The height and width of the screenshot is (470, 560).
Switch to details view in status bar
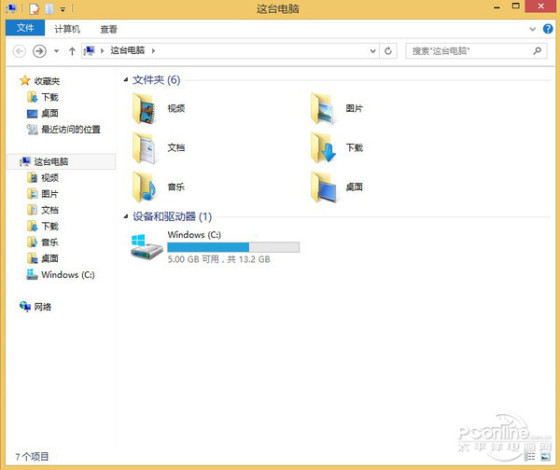click(x=530, y=456)
